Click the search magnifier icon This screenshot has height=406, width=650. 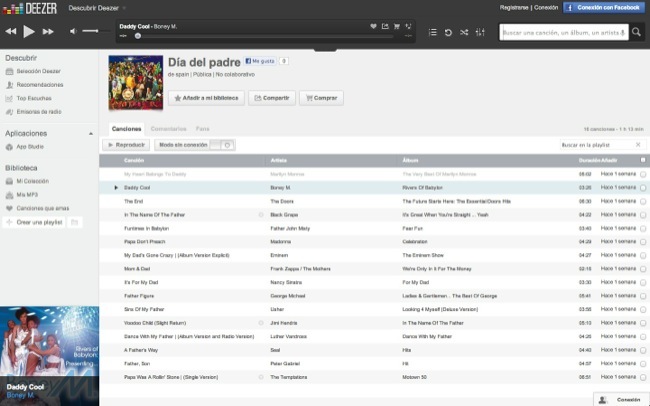click(636, 32)
